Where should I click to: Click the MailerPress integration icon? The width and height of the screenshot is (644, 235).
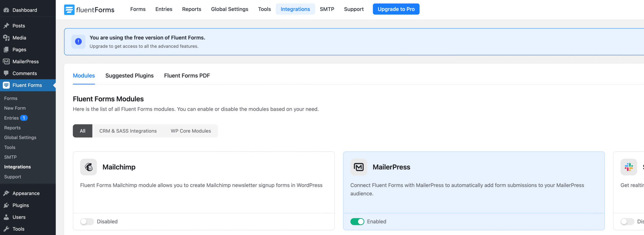pos(358,167)
